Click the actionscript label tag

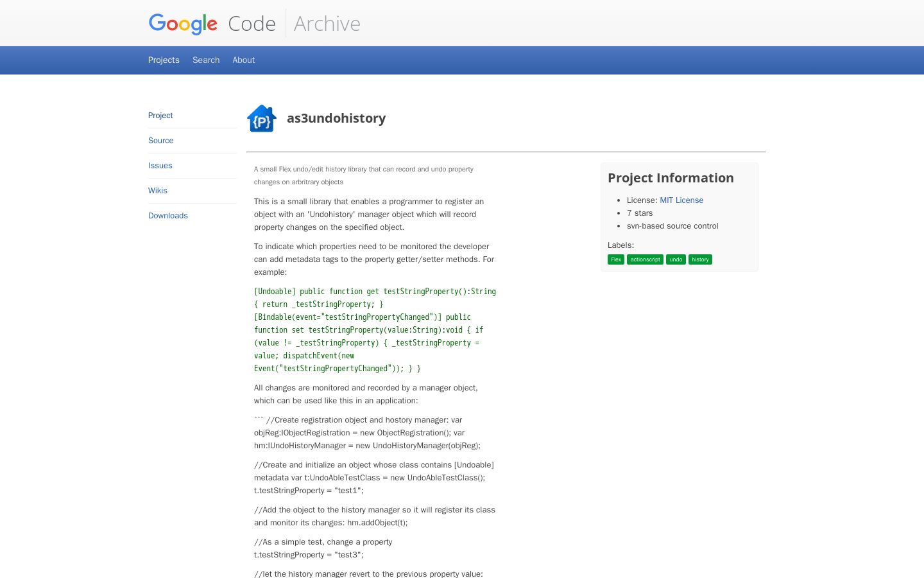[645, 259]
